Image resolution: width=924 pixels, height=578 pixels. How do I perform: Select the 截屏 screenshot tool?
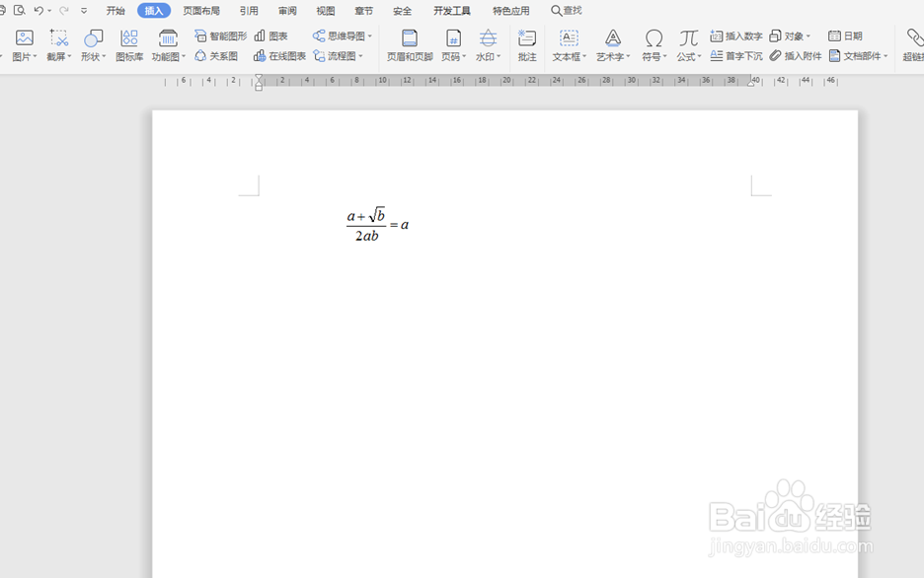58,45
